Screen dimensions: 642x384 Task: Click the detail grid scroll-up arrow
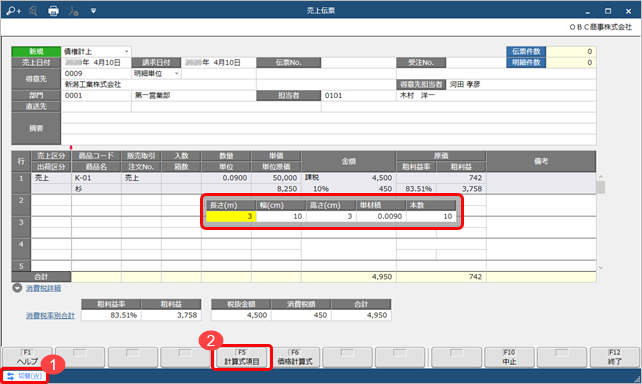(601, 177)
